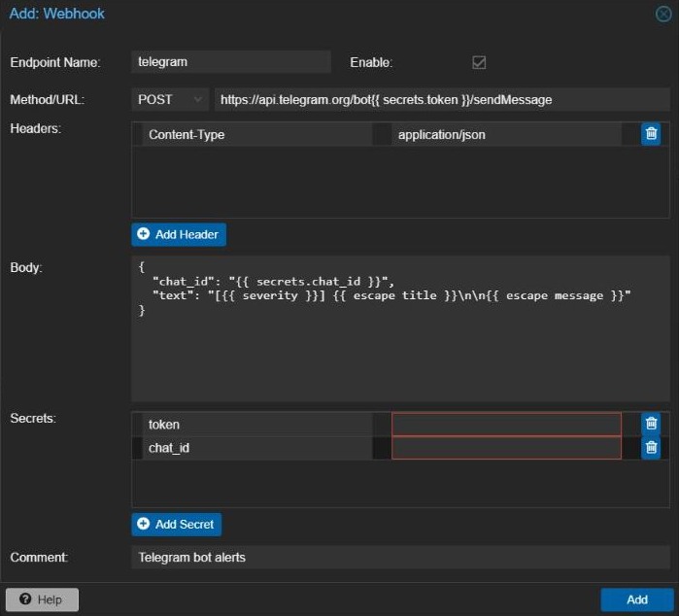This screenshot has height=616, width=679.
Task: Delete the chat_id secret row
Action: [x=651, y=448]
